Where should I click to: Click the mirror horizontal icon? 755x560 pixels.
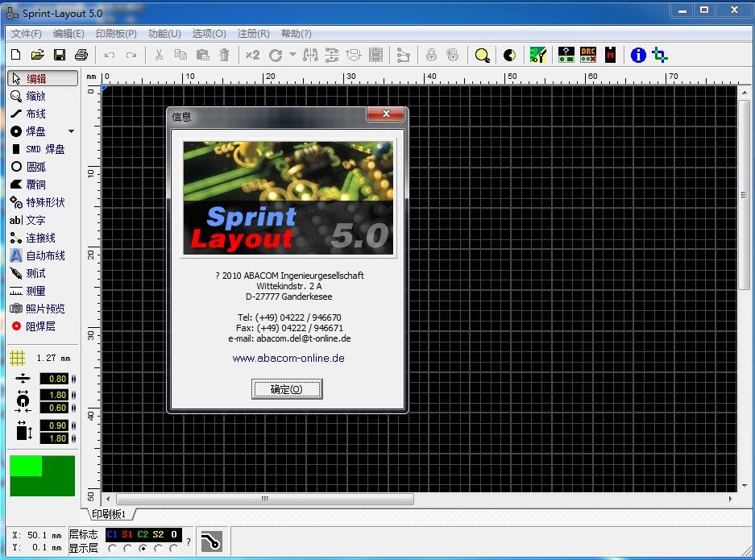click(310, 55)
